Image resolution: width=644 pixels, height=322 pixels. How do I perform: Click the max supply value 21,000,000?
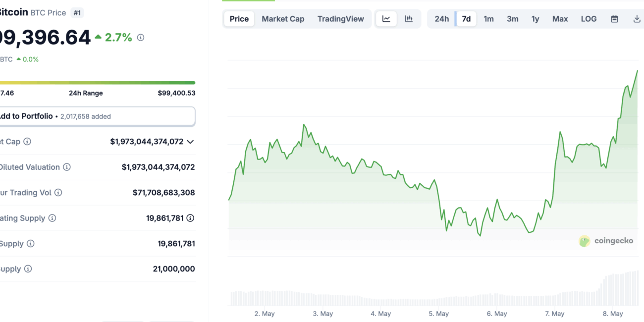pyautogui.click(x=174, y=269)
